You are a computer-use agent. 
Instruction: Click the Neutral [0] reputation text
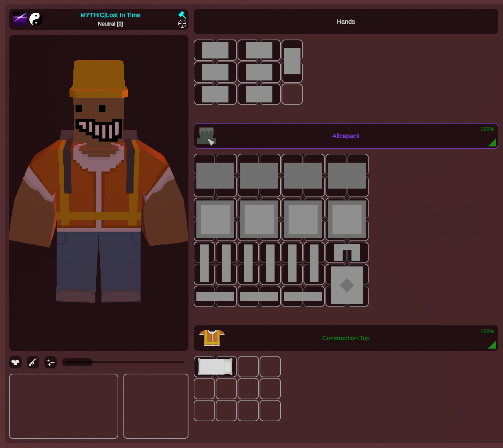coord(110,24)
